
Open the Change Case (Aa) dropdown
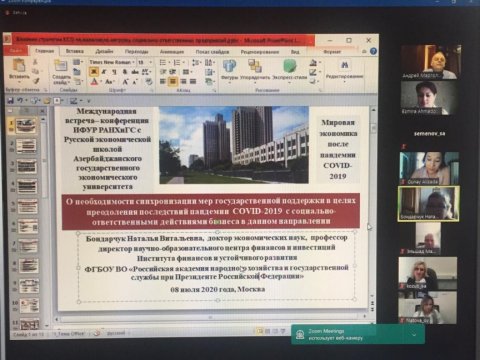click(110, 82)
